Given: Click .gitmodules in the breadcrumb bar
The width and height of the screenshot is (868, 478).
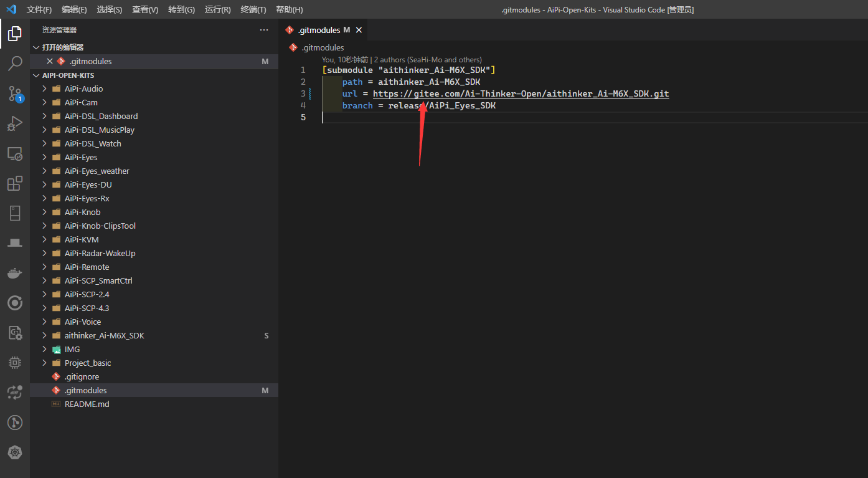Looking at the screenshot, I should 323,47.
